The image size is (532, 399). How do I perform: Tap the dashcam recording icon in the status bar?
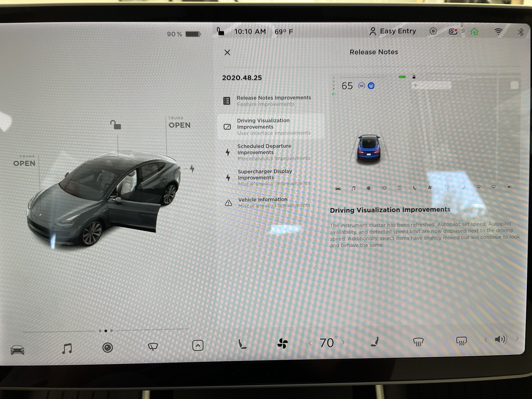pyautogui.click(x=453, y=32)
